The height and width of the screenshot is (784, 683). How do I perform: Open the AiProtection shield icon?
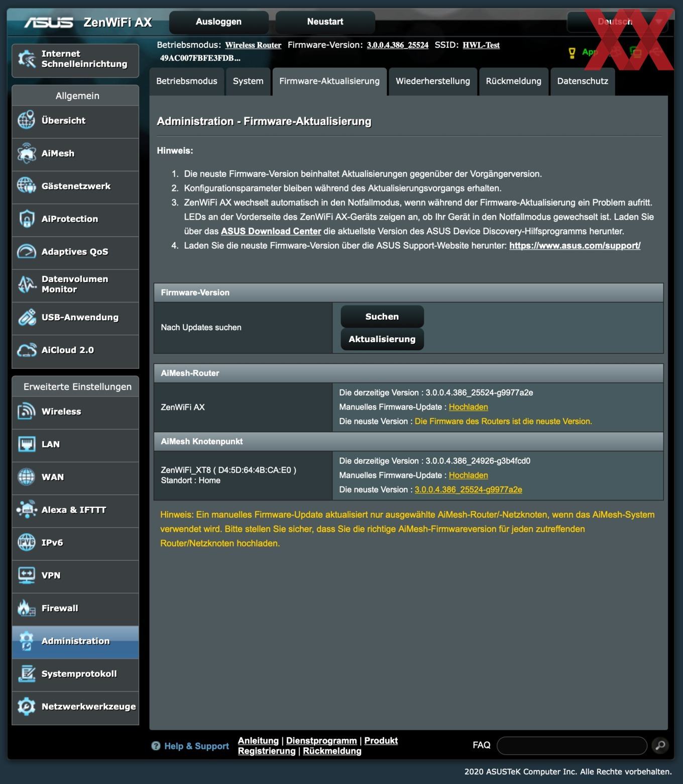click(27, 219)
